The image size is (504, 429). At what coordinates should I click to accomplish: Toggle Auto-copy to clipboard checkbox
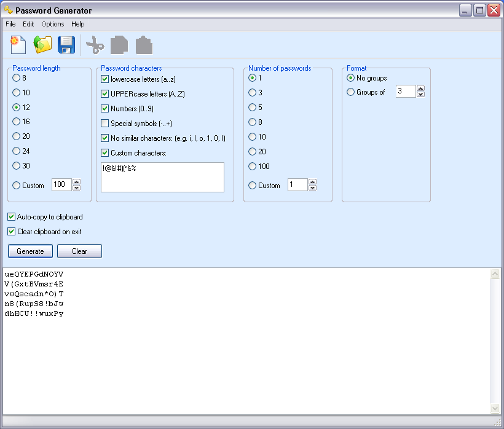(x=12, y=217)
